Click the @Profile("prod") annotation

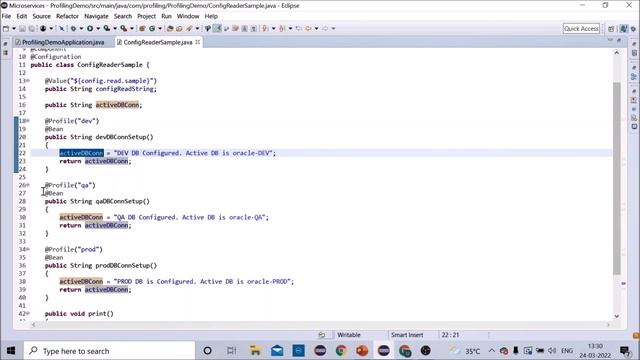73,249
